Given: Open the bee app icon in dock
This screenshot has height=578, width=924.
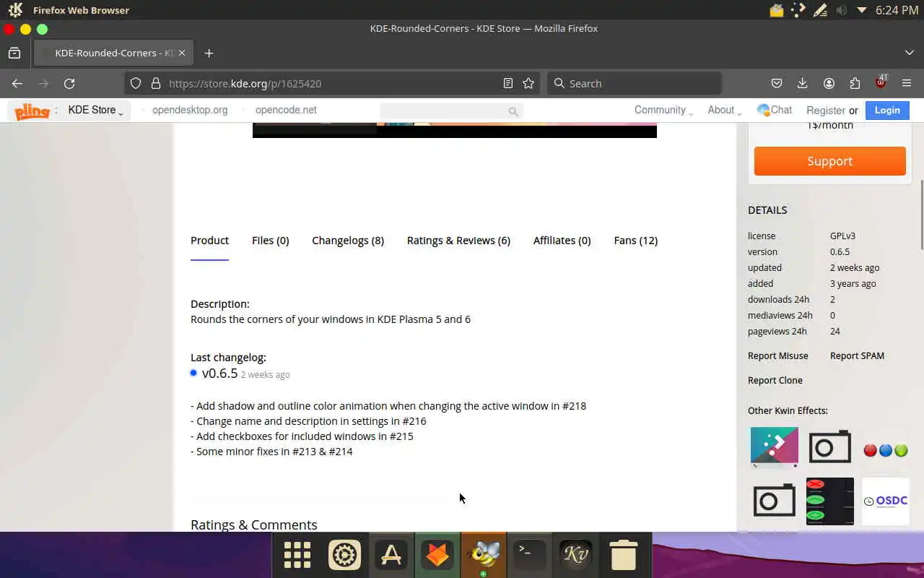Looking at the screenshot, I should click(484, 555).
